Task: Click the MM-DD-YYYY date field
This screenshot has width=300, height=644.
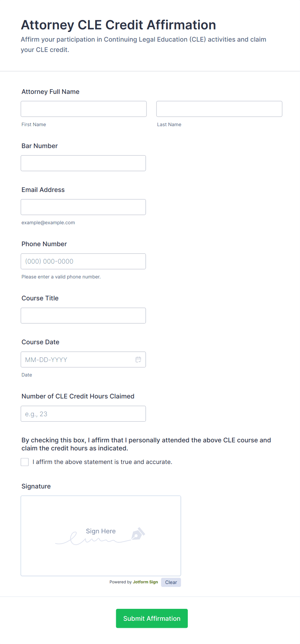Action: pyautogui.click(x=77, y=359)
